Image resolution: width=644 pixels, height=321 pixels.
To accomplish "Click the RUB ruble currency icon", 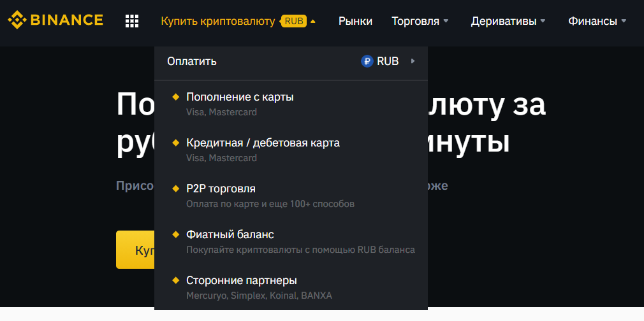I will [x=367, y=62].
